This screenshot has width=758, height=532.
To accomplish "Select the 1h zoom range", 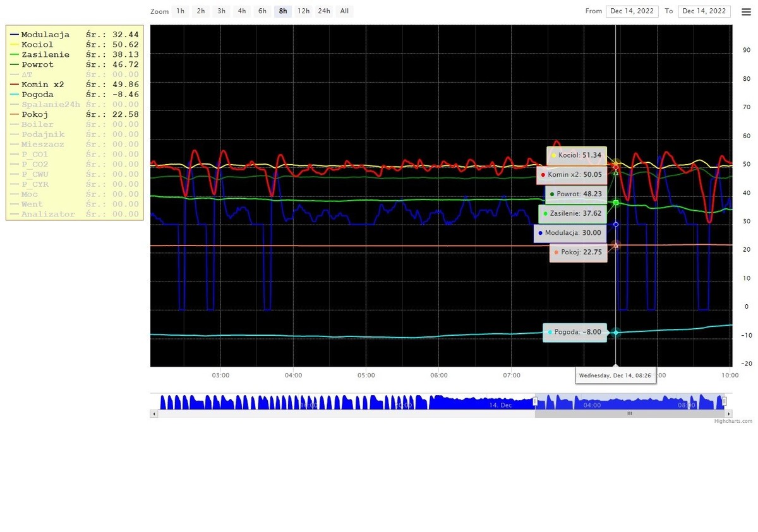I will (x=181, y=11).
